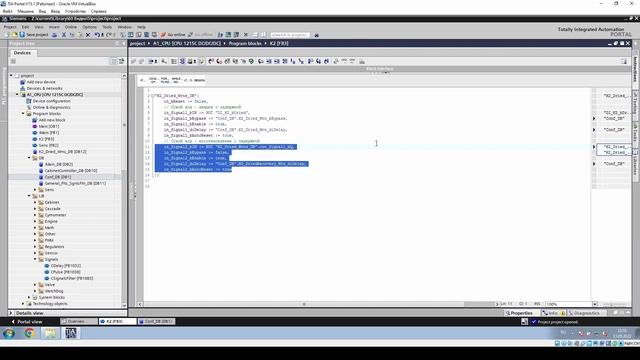
Task: Collapse the Program blocks folder
Action: (23, 113)
